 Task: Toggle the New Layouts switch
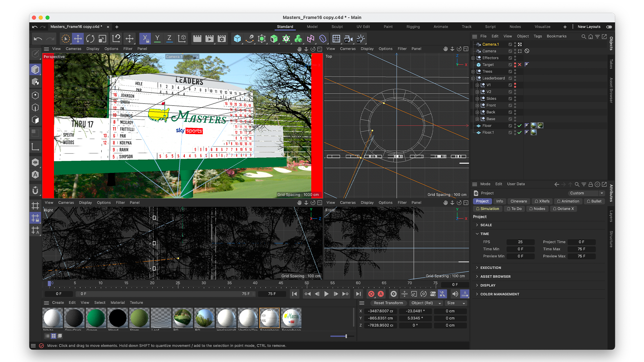click(x=609, y=27)
